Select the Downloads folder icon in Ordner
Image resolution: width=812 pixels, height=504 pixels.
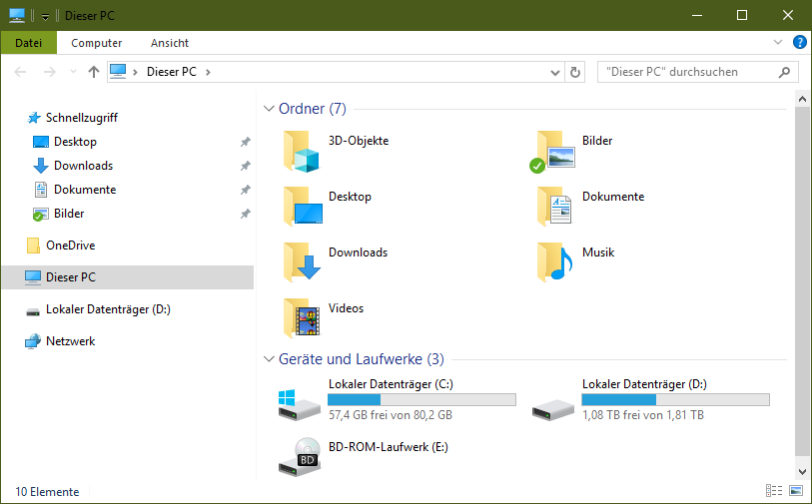point(303,261)
